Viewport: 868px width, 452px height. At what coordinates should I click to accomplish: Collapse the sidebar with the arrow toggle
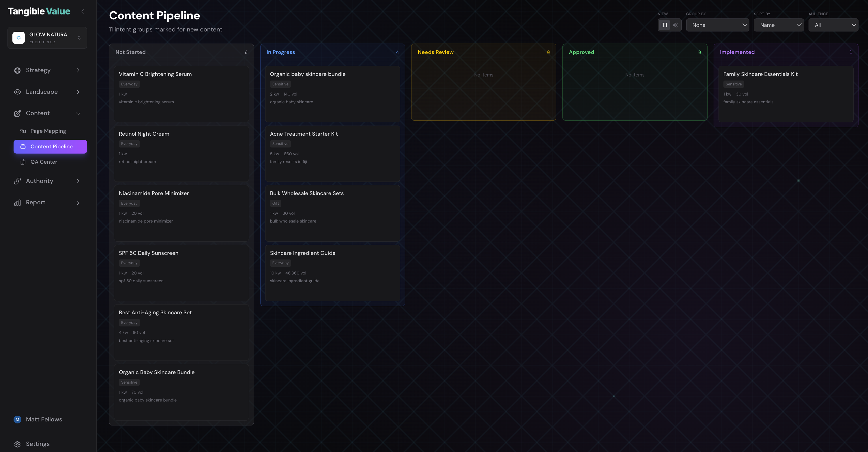83,11
